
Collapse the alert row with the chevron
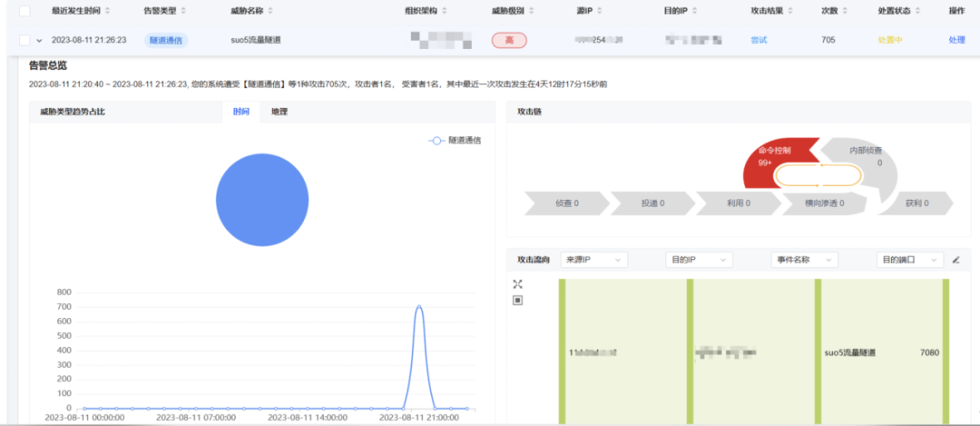39,41
